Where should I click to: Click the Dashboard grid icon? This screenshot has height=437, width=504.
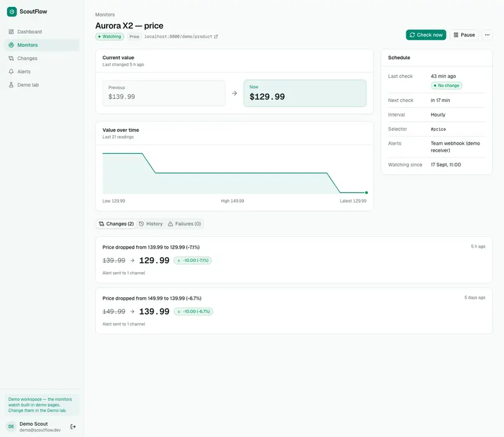11,32
